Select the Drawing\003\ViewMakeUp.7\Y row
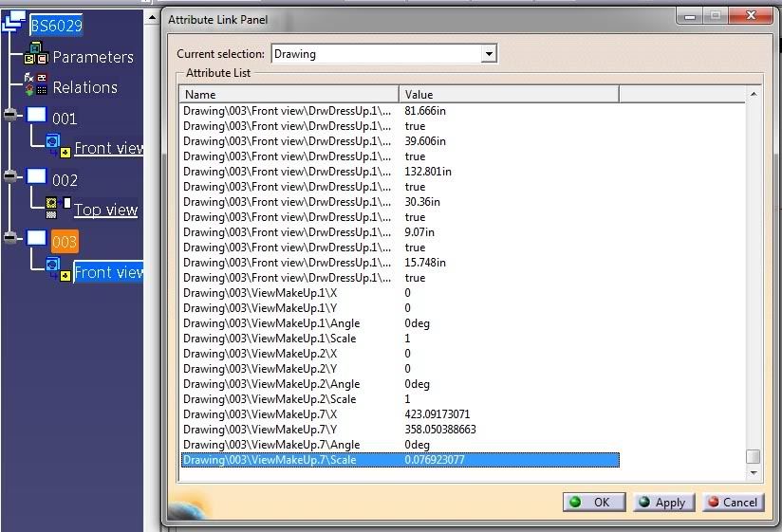 (x=400, y=430)
